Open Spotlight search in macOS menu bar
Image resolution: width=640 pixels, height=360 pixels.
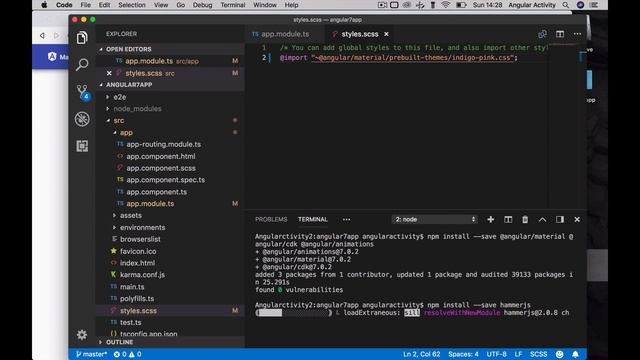coord(565,5)
